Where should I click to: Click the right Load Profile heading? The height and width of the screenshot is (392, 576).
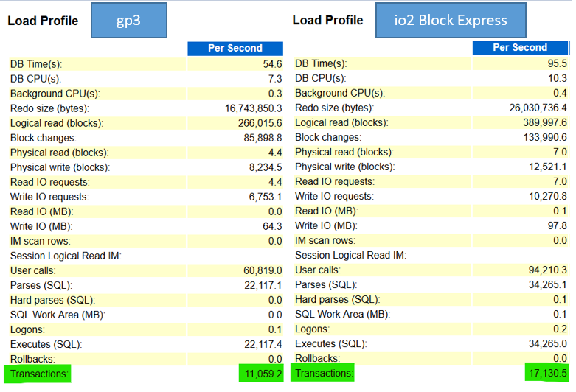(327, 20)
